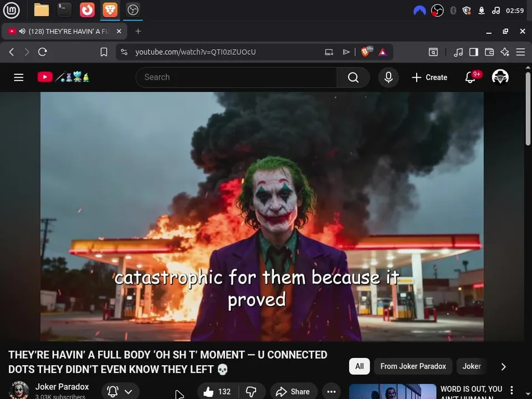
Task: Open OBS tray indicator
Action: 437,11
